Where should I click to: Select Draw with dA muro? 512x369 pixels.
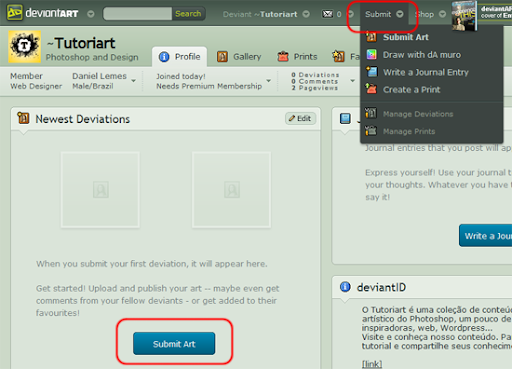[x=422, y=55]
